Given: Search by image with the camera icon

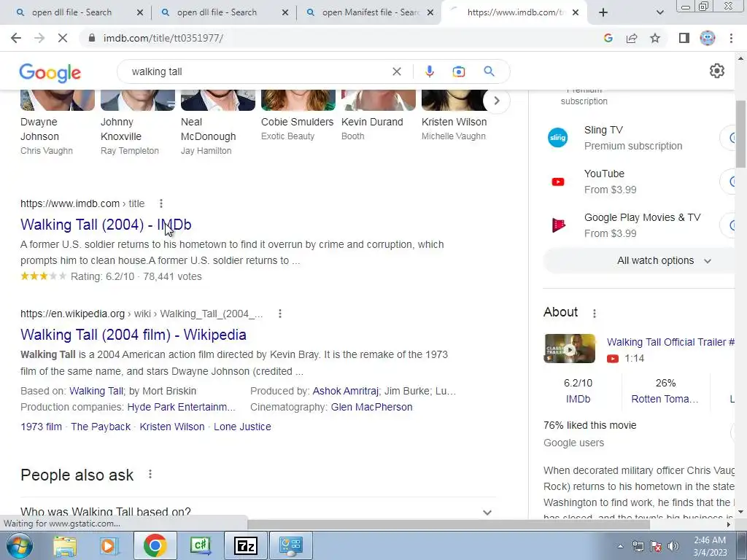Looking at the screenshot, I should (x=458, y=71).
